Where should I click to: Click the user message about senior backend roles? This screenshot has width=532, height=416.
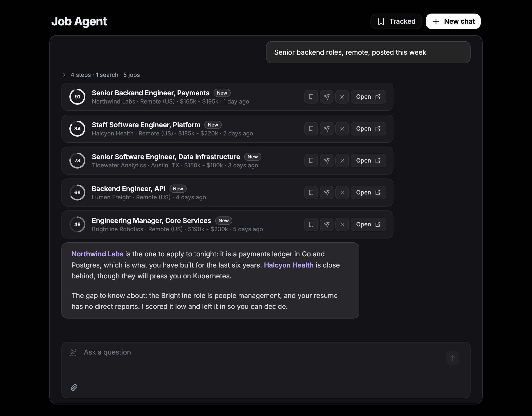tap(368, 52)
